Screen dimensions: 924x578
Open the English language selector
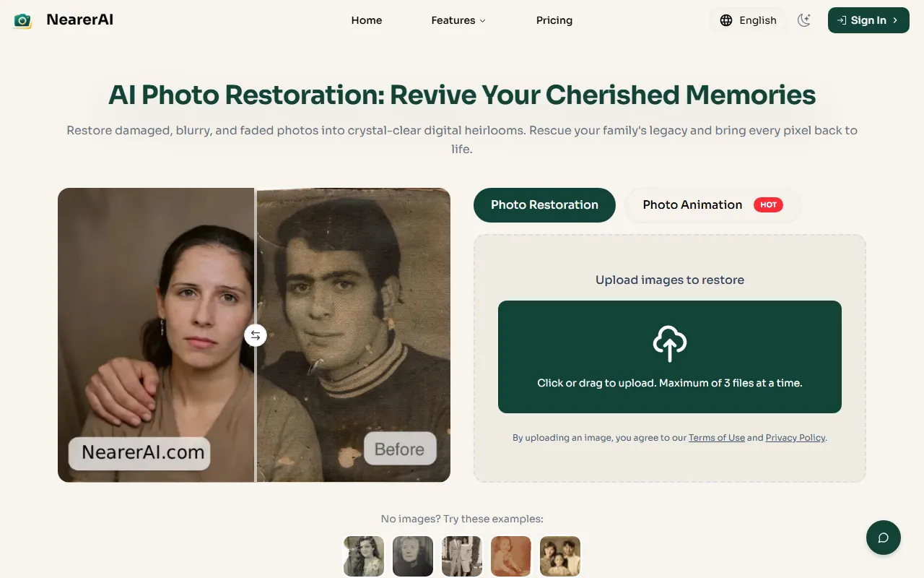click(757, 20)
